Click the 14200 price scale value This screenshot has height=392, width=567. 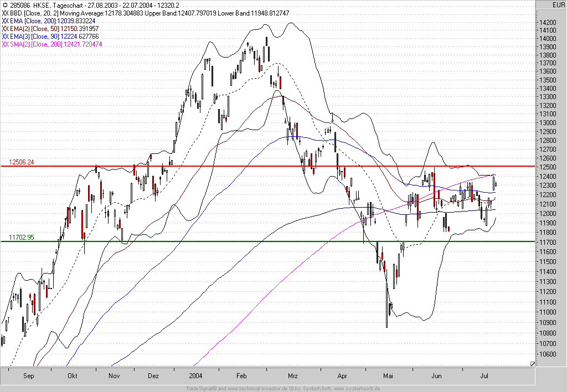(548, 22)
